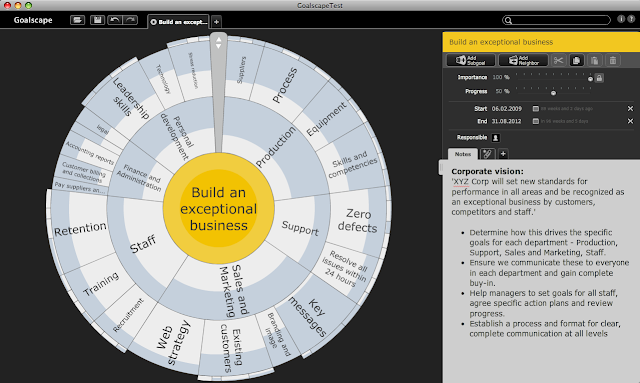Image resolution: width=640 pixels, height=383 pixels.
Task: Assign a Responsible person icon
Action: click(496, 138)
